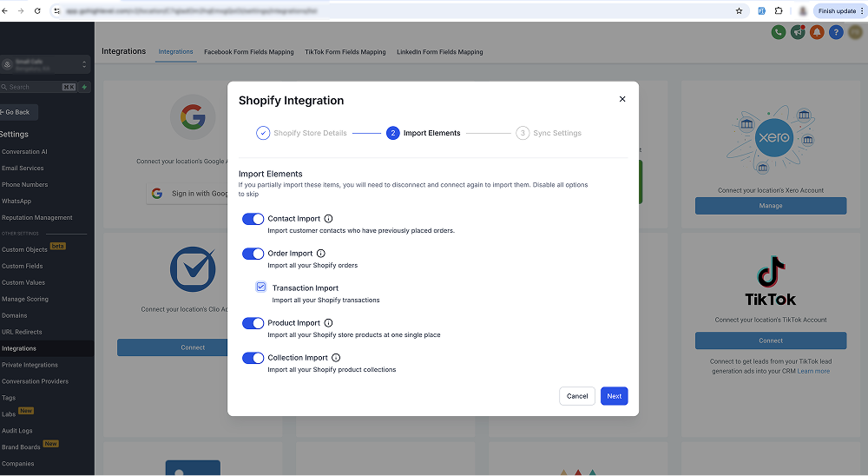Open the notifications bell icon
The image size is (868, 476).
pyautogui.click(x=817, y=32)
